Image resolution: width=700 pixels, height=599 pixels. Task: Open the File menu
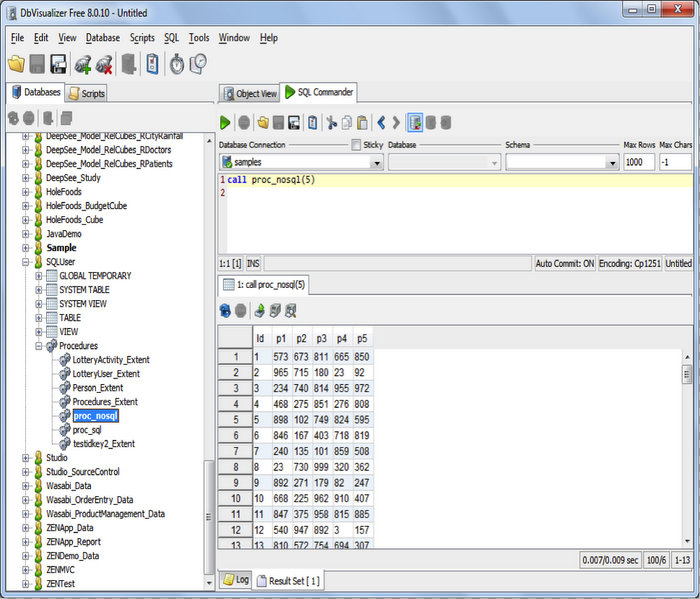pos(17,38)
